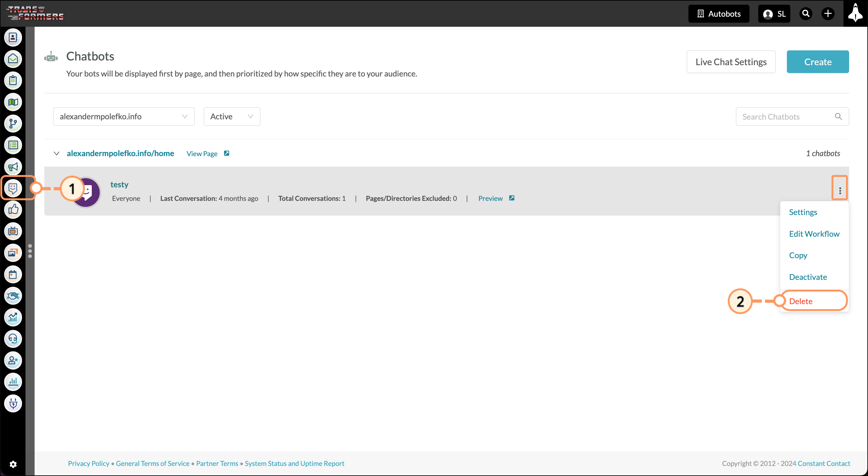Select Delete from the chatbot menu
Screen dimensions: 868x476
tap(801, 301)
